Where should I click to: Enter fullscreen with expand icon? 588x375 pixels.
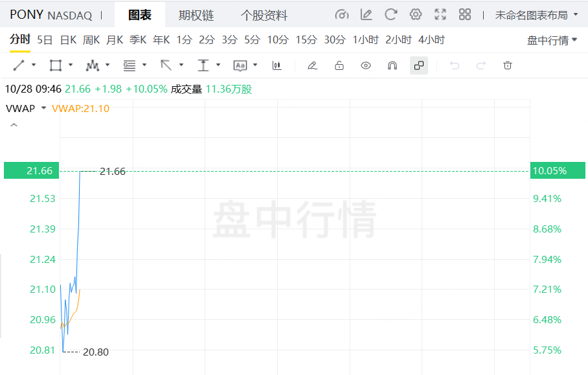click(x=440, y=15)
